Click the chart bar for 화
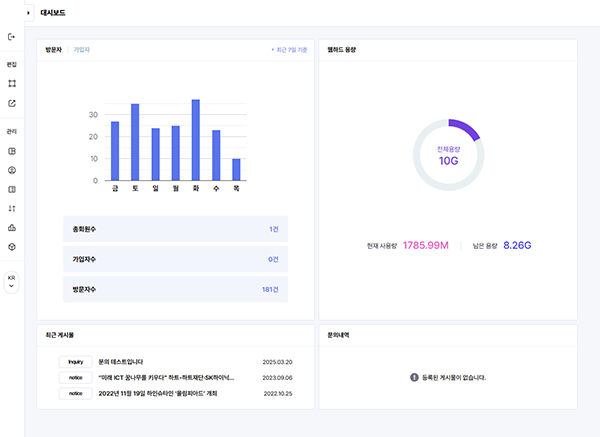 196,140
